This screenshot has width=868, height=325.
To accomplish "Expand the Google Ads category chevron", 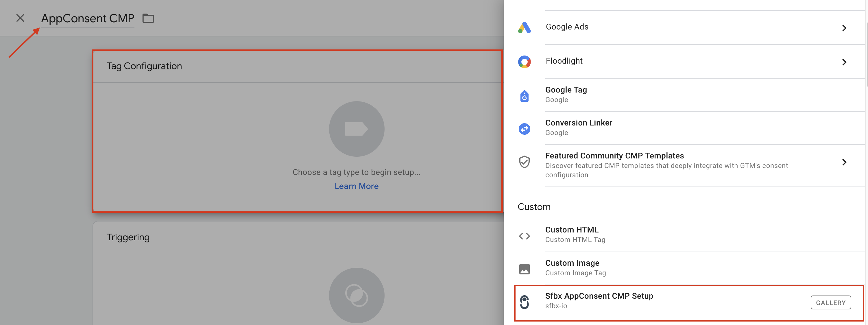I will tap(844, 28).
